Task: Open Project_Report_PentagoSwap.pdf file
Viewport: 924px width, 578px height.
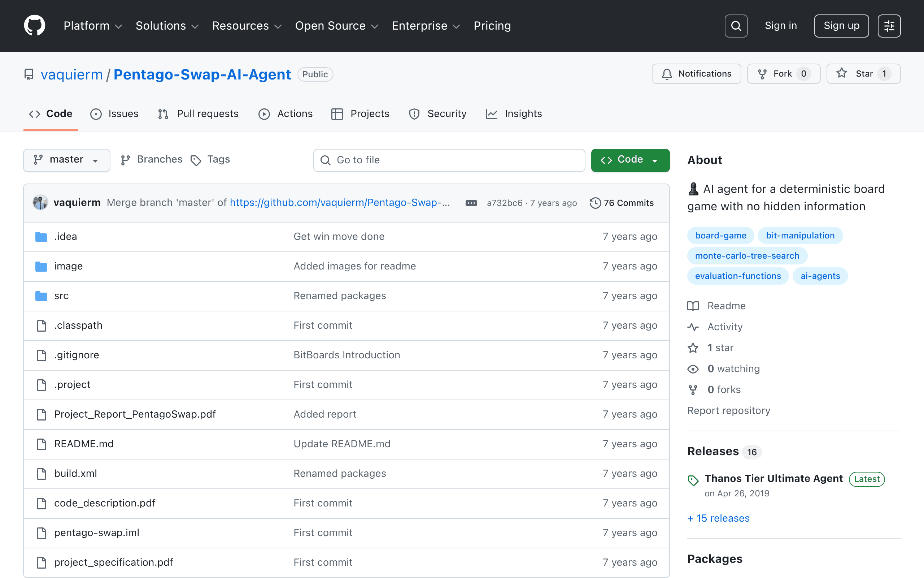Action: pos(135,414)
